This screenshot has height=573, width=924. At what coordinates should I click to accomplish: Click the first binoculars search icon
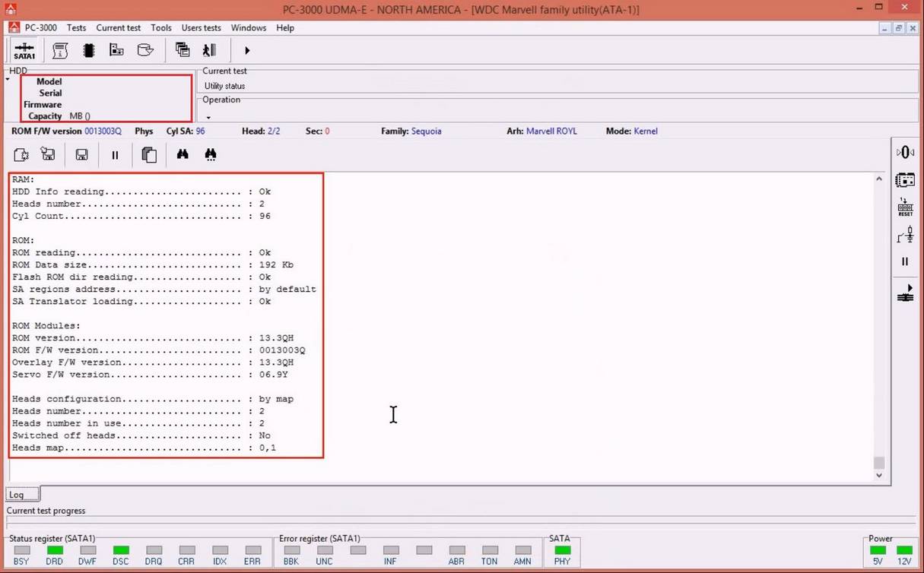tap(183, 154)
